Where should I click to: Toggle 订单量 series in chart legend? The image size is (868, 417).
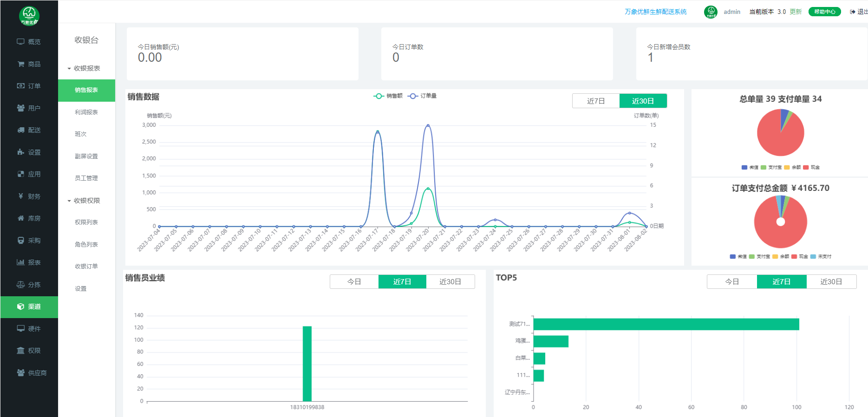422,96
